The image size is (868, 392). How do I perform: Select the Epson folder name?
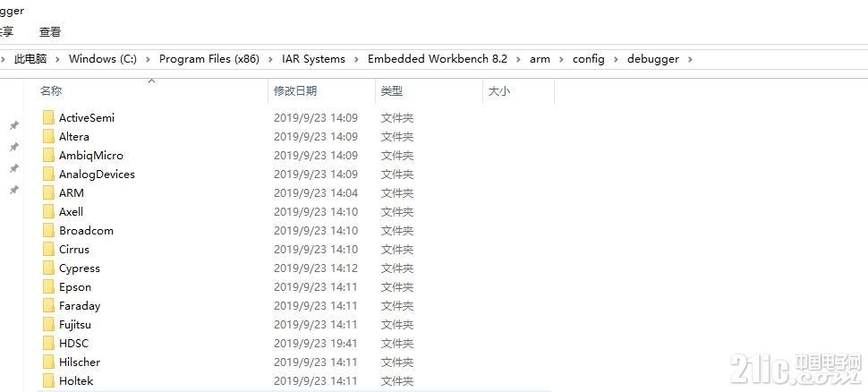[x=75, y=286]
